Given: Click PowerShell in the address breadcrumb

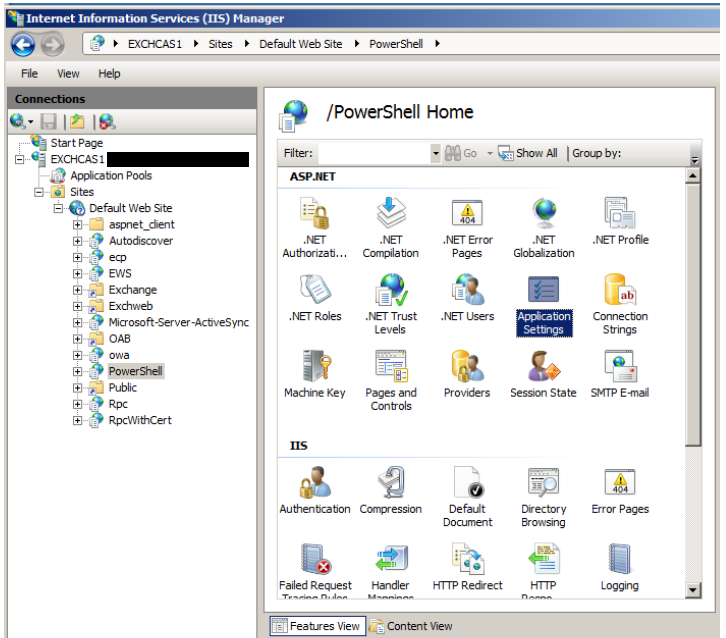Looking at the screenshot, I should tap(396, 44).
